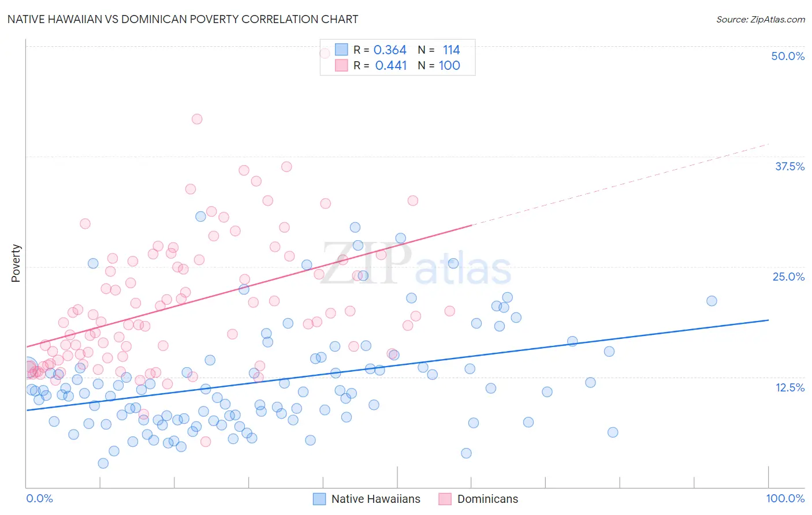
Task: Click the highest pink data point near 42%
Action: [197, 119]
